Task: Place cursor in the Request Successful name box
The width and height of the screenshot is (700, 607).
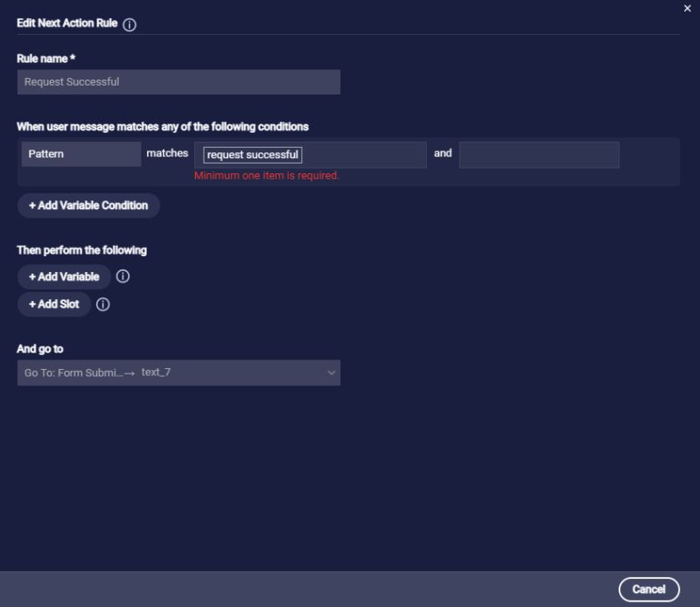Action: tap(179, 82)
